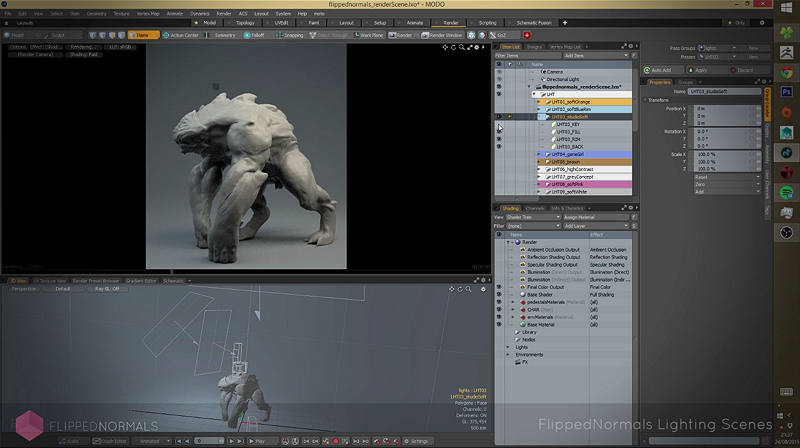The image size is (800, 448).
Task: Toggle visibility of Final Color Output
Action: pyautogui.click(x=499, y=287)
